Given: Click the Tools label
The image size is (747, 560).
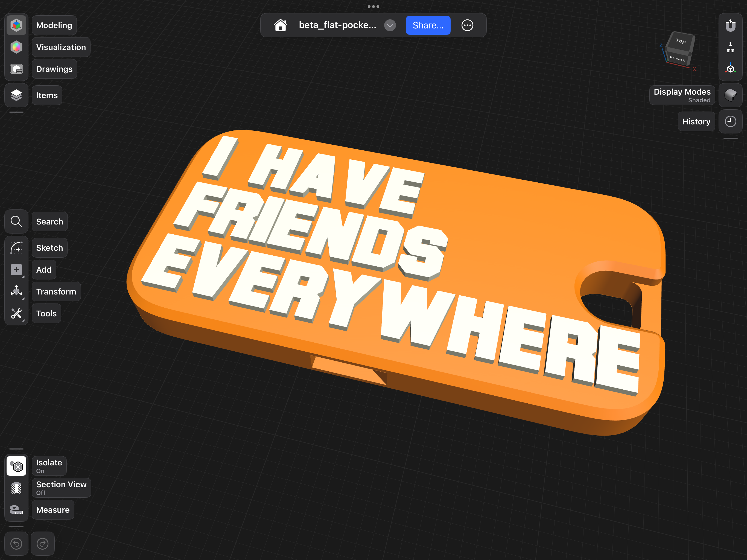Looking at the screenshot, I should 46,313.
